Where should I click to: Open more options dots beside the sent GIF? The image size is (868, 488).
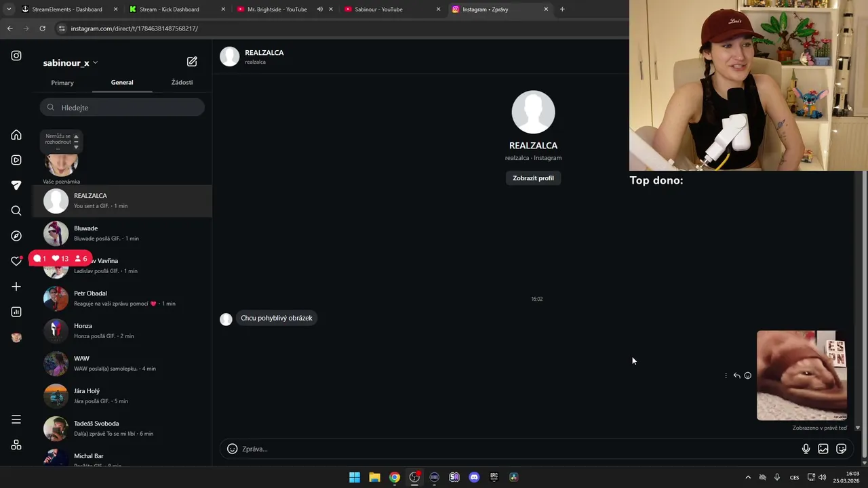click(726, 375)
